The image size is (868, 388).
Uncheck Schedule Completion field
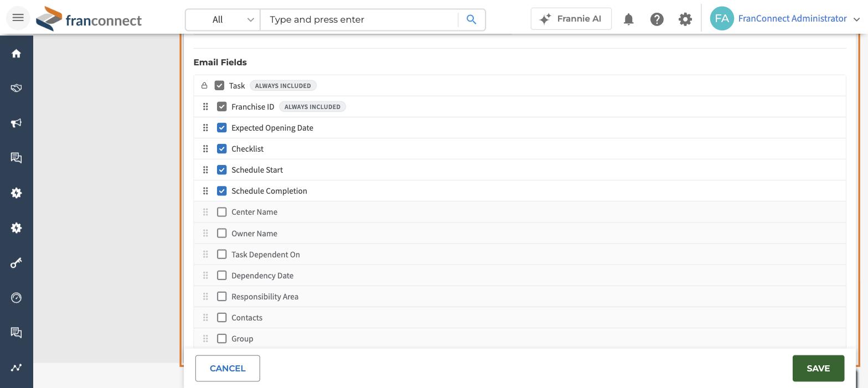pos(222,191)
